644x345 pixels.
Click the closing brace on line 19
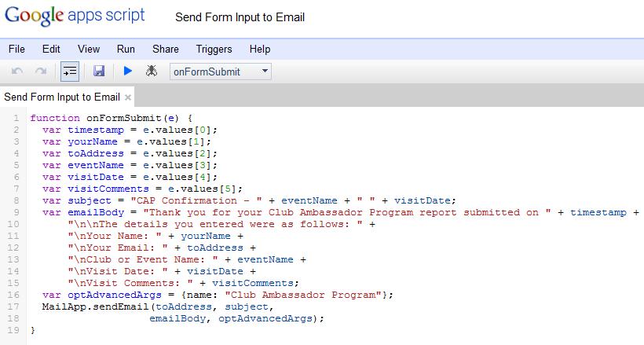pyautogui.click(x=33, y=330)
